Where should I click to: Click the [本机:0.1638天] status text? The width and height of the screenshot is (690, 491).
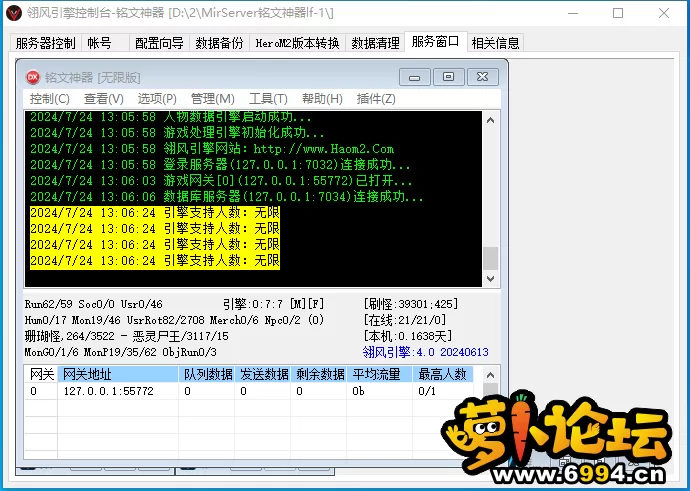pos(408,336)
